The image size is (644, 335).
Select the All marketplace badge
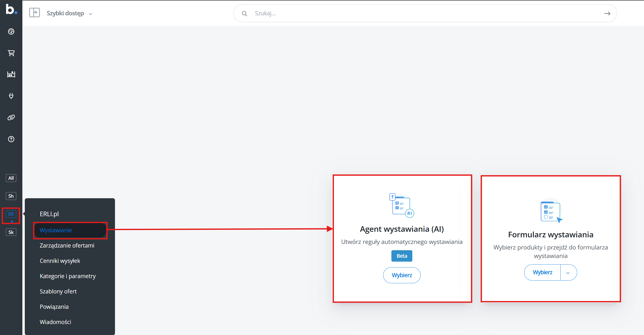pyautogui.click(x=11, y=178)
